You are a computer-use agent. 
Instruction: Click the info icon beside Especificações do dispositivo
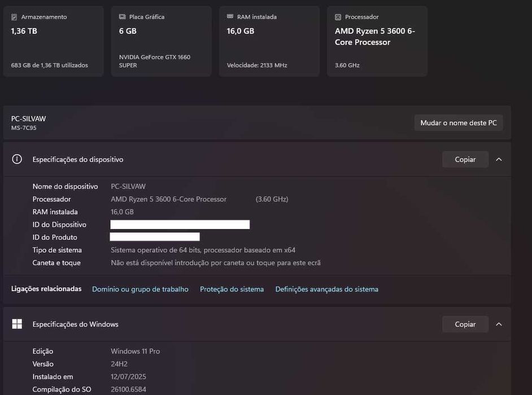[x=17, y=159]
